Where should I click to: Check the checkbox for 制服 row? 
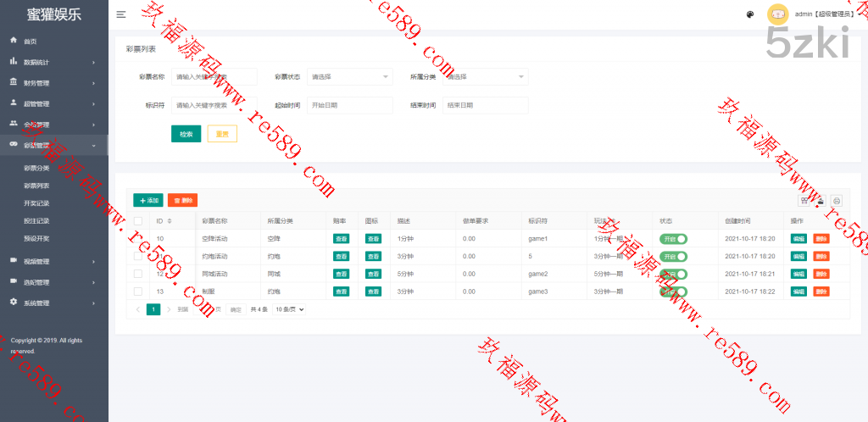(138, 292)
